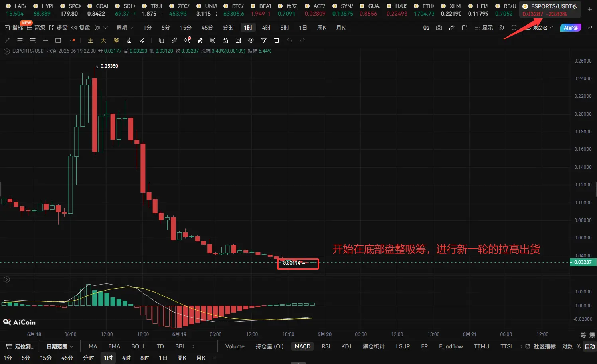597x364 pixels.
Task: Click the 大 large-order icon in toolbar
Action: click(x=103, y=40)
